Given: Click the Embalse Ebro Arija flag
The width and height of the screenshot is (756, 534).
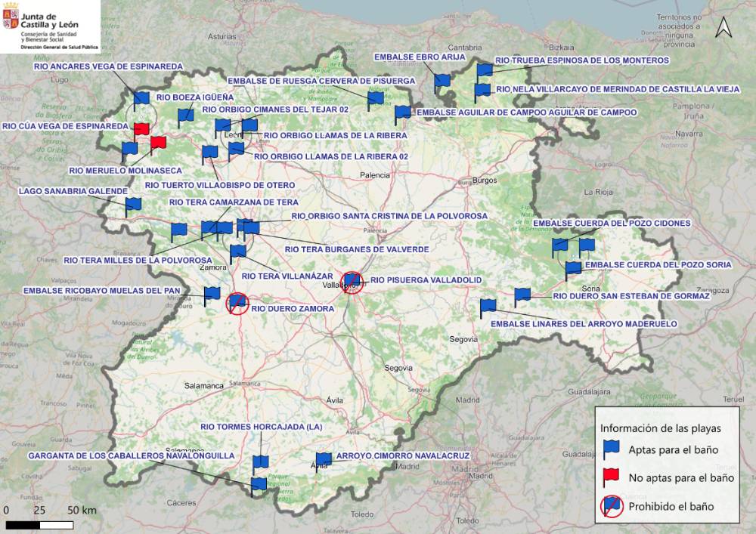Looking at the screenshot, I should [x=442, y=83].
